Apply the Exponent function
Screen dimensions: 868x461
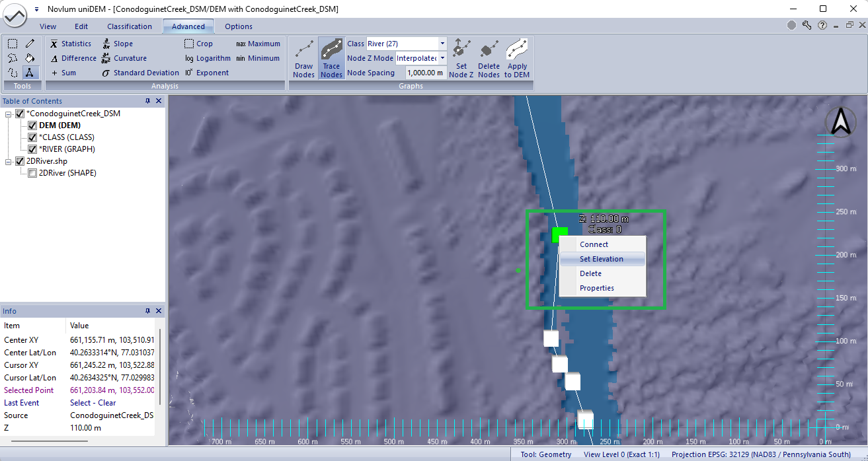coord(207,73)
